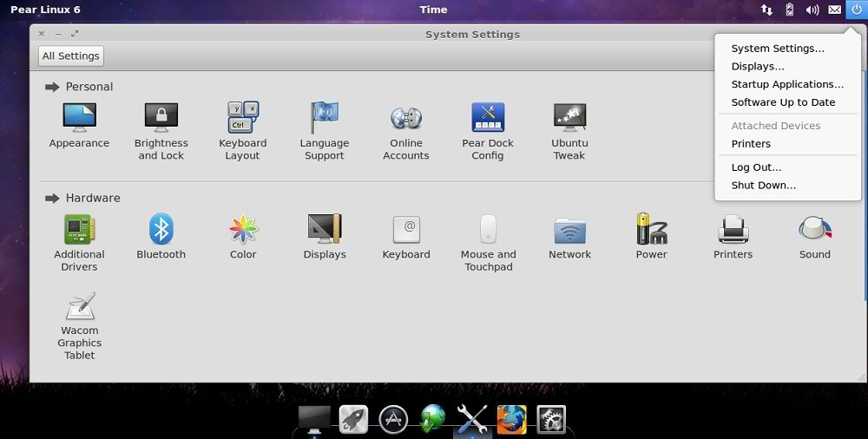Open the mail envelope indicator
Image resolution: width=868 pixels, height=439 pixels.
pyautogui.click(x=835, y=10)
